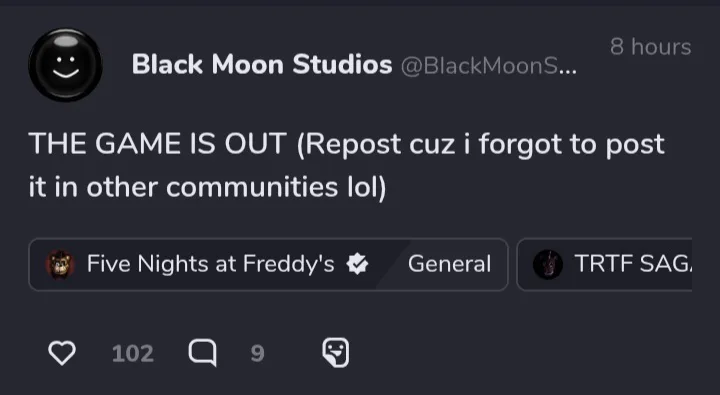Click the @BlackMoonS... username handle
720x395 pixels.
489,66
